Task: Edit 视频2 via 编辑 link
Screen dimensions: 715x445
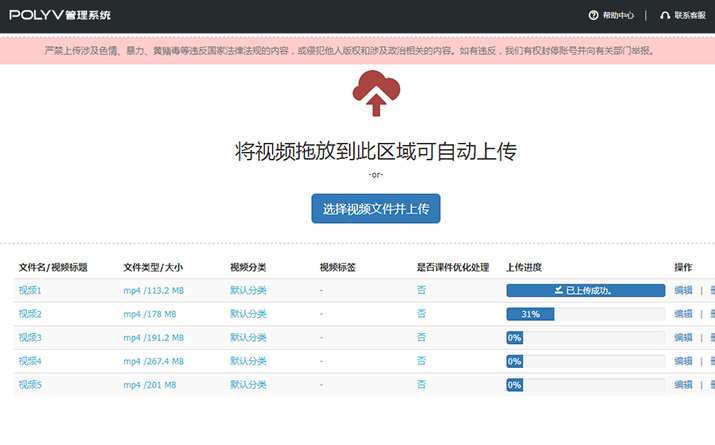Action: [683, 314]
